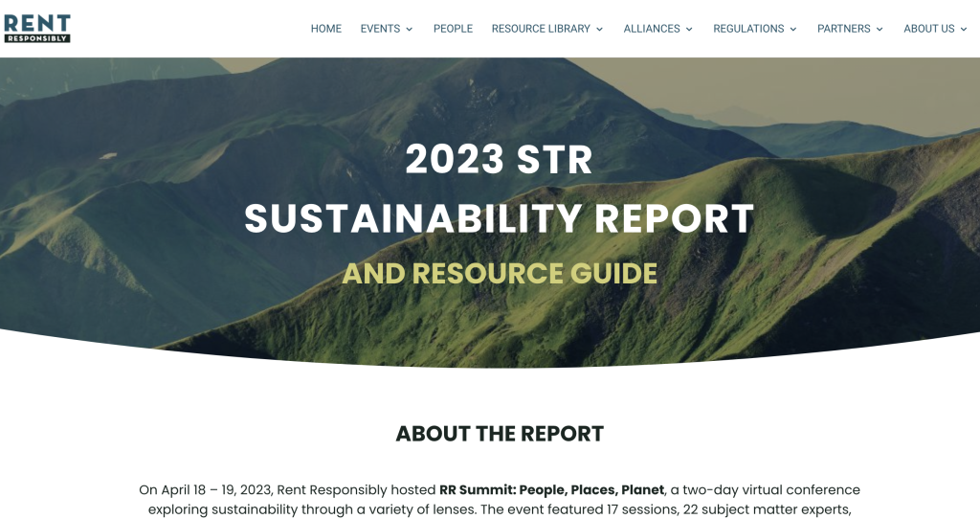The width and height of the screenshot is (980, 519).
Task: Click the ALLIANCES navigation item
Action: (652, 29)
